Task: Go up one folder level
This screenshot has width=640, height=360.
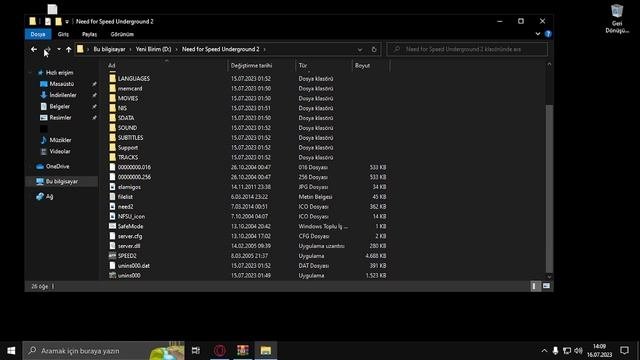Action: (x=69, y=49)
